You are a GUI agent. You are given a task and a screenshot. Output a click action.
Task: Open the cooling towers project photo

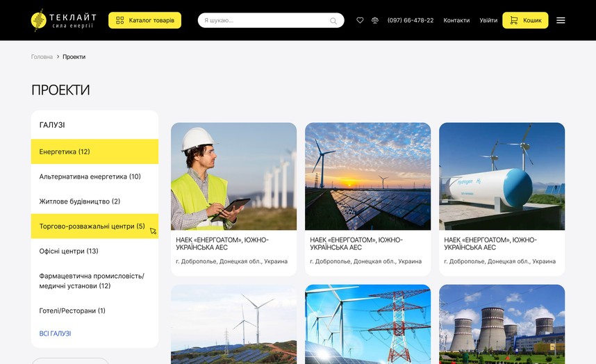tap(502, 324)
